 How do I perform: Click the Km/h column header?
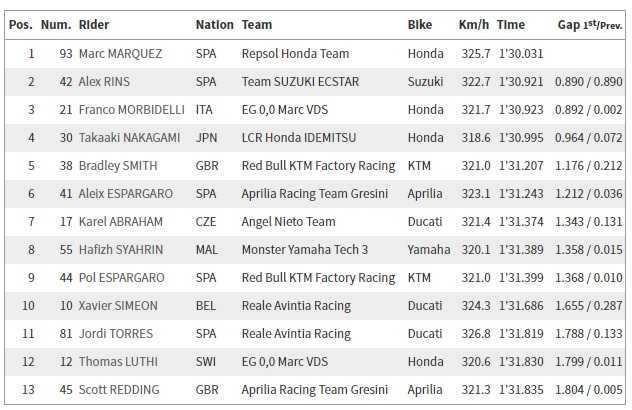474,25
